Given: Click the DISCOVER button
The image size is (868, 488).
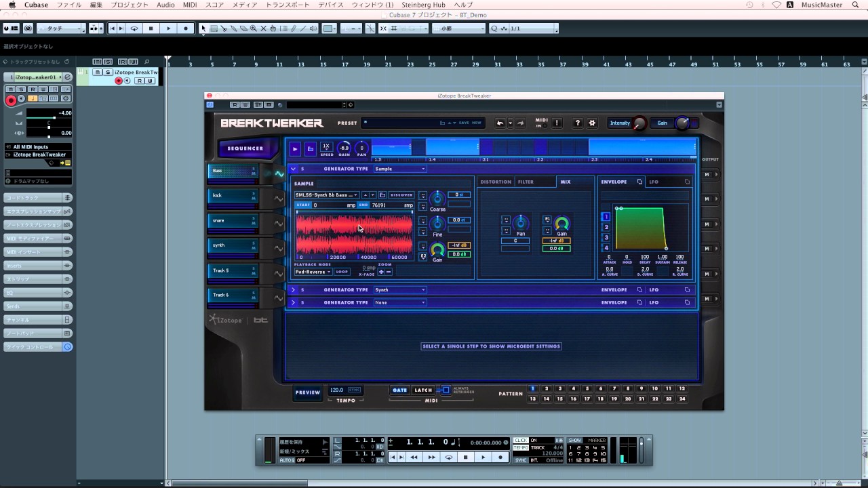Looking at the screenshot, I should pyautogui.click(x=401, y=195).
